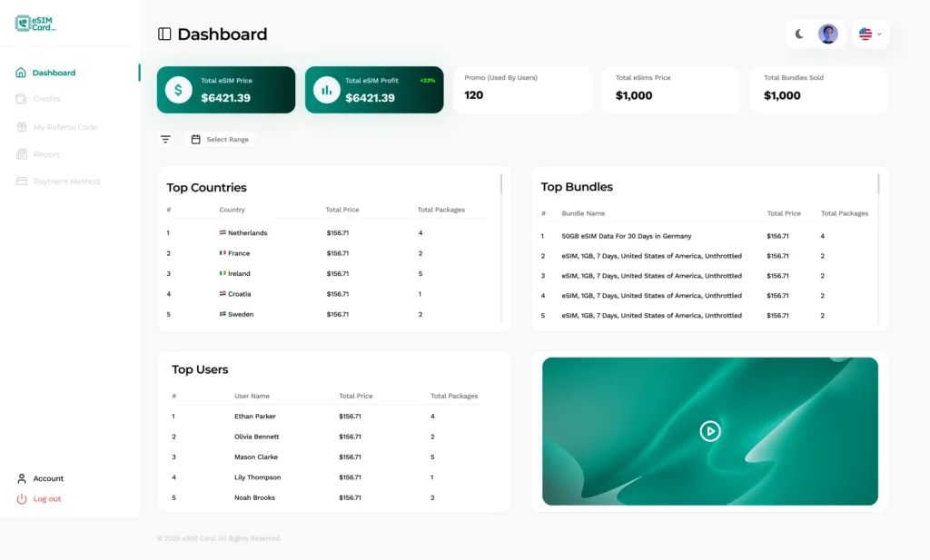This screenshot has height=560, width=930.
Task: Play the promotional video
Action: [x=710, y=431]
